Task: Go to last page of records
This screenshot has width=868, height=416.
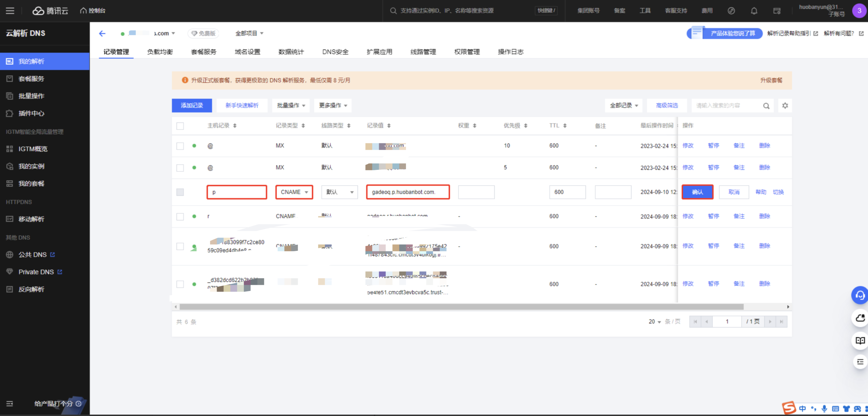Action: click(x=782, y=322)
